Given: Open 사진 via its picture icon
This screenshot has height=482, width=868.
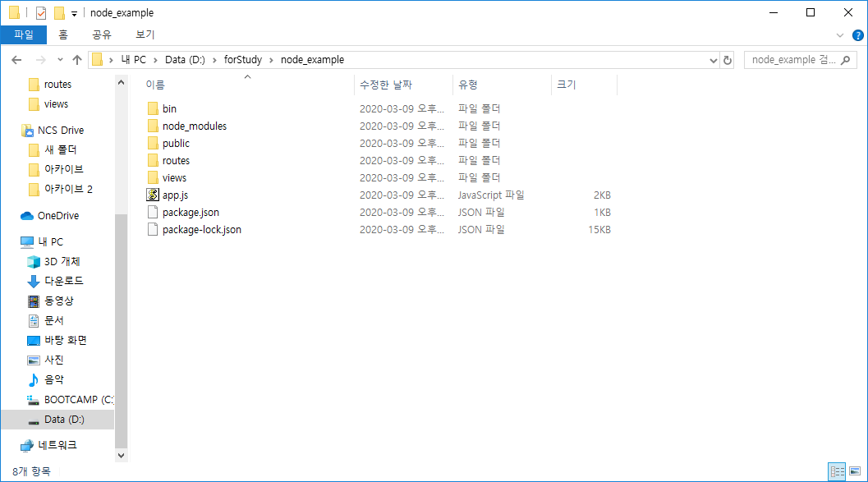Looking at the screenshot, I should coord(34,360).
